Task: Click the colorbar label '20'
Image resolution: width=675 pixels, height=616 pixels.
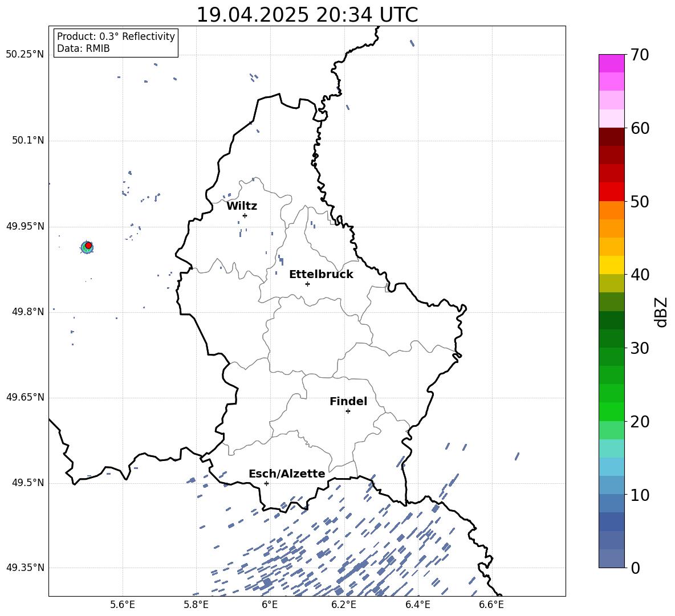Action: click(640, 422)
